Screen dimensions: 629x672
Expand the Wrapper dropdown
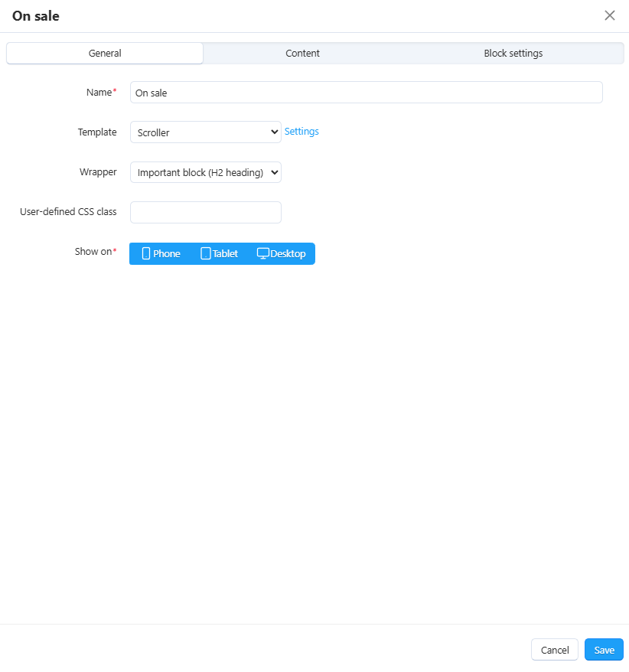click(206, 172)
